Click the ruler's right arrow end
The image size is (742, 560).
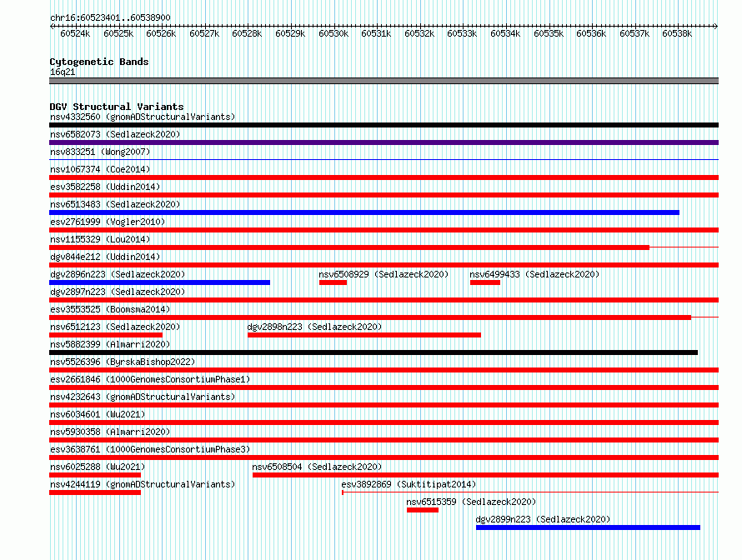point(716,27)
